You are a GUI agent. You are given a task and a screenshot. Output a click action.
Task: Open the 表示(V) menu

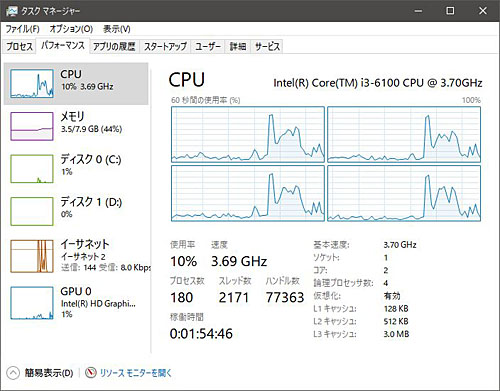click(116, 29)
